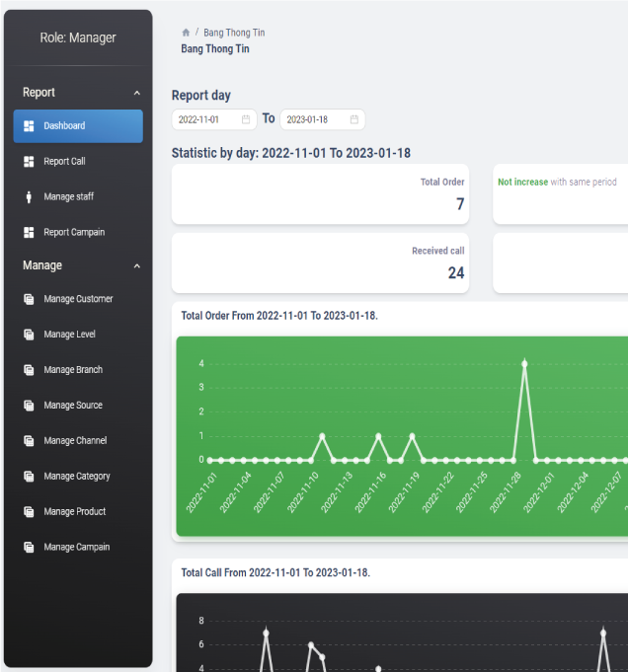Click the Manage Product copy icon
The image size is (628, 672).
click(x=29, y=512)
